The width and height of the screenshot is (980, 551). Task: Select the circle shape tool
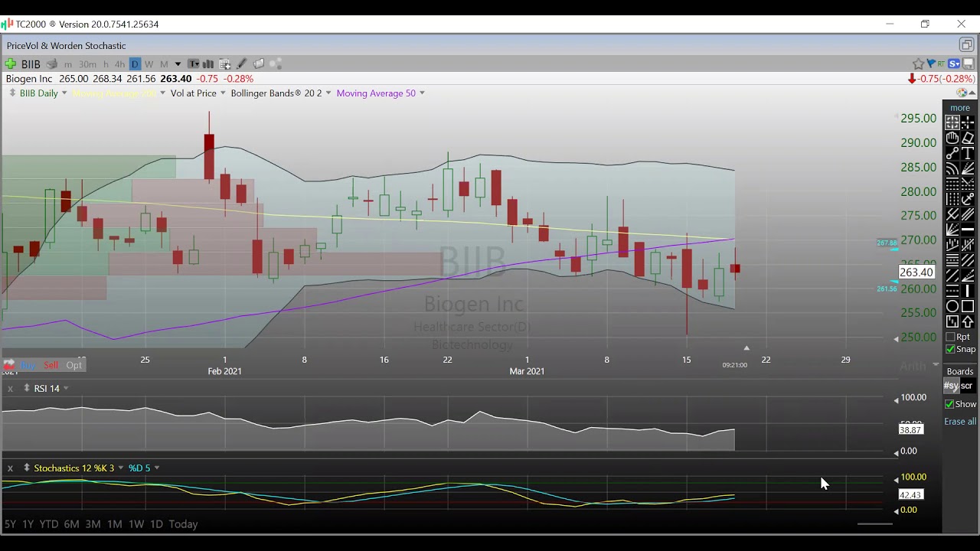tap(952, 306)
